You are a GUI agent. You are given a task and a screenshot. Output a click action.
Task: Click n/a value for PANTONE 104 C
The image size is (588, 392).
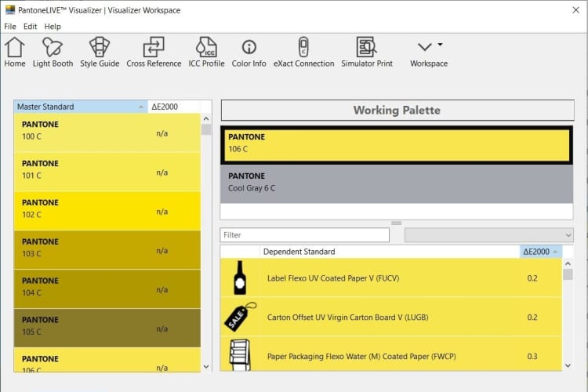pyautogui.click(x=162, y=289)
